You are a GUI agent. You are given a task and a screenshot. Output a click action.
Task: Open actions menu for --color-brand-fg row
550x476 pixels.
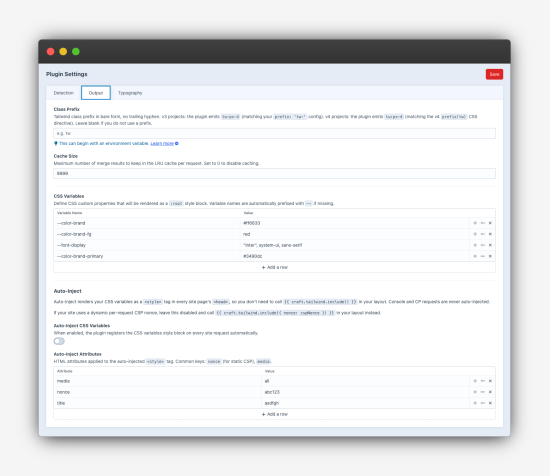tap(483, 234)
